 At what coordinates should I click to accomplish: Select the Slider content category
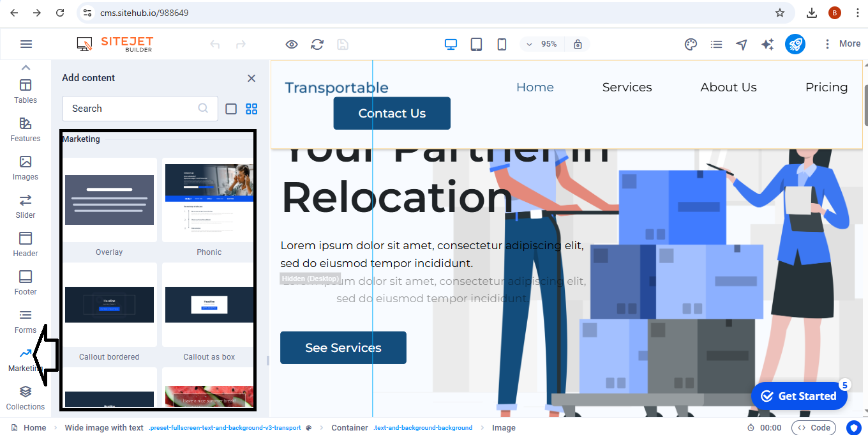[x=26, y=206]
